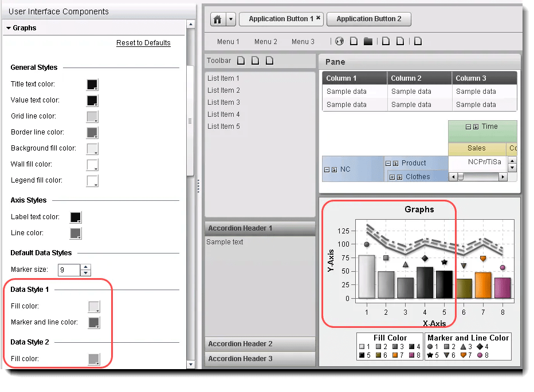
Task: Click the Reset to Defaults link
Action: (x=143, y=42)
